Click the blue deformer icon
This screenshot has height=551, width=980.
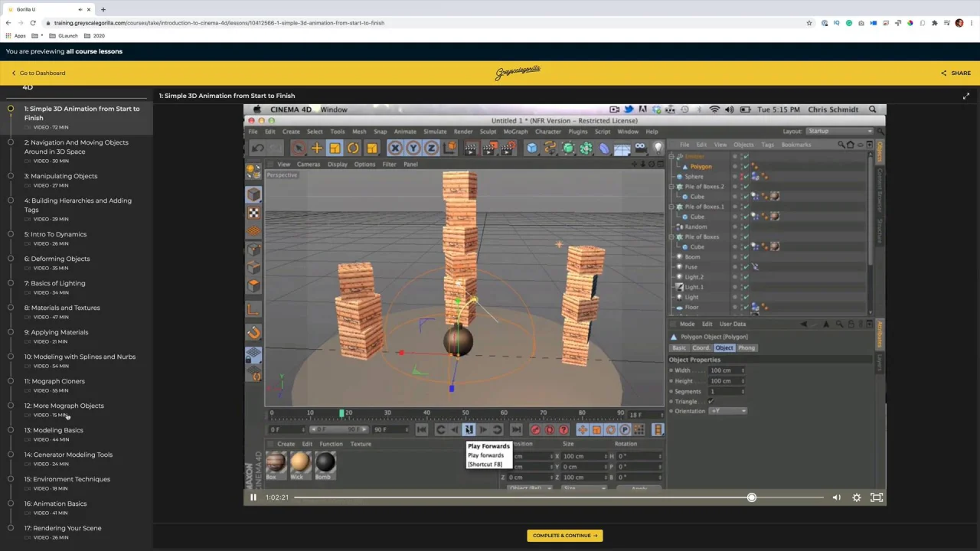[x=604, y=148]
